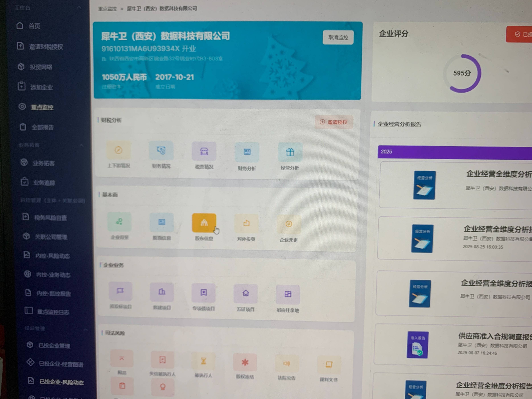This screenshot has width=532, height=399.
Task: Go to 首页 in sidebar
Action: tap(34, 26)
